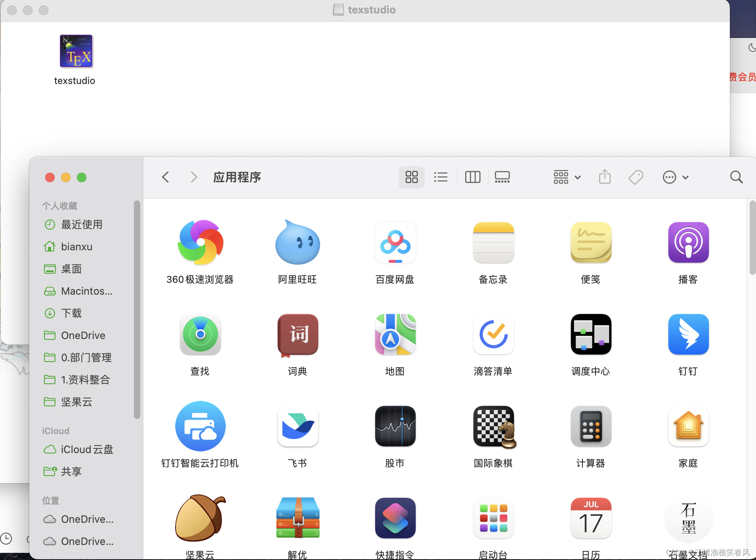Click the sidebar scrollbar

[x=137, y=309]
